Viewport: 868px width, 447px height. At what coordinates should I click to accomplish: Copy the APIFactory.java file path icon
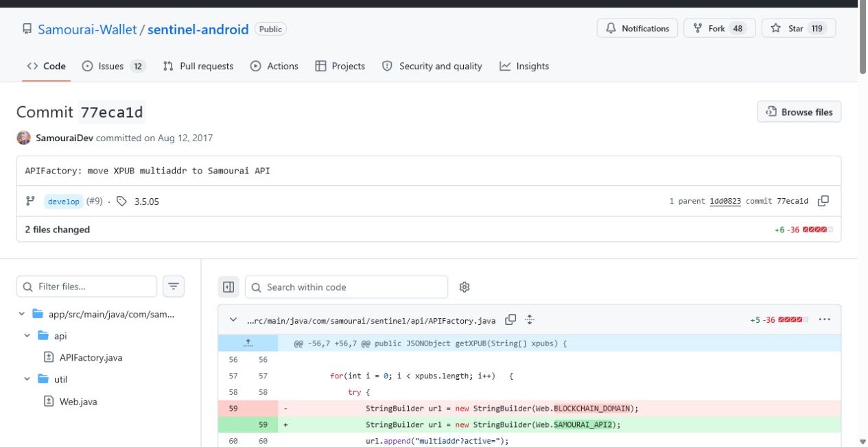[511, 320]
